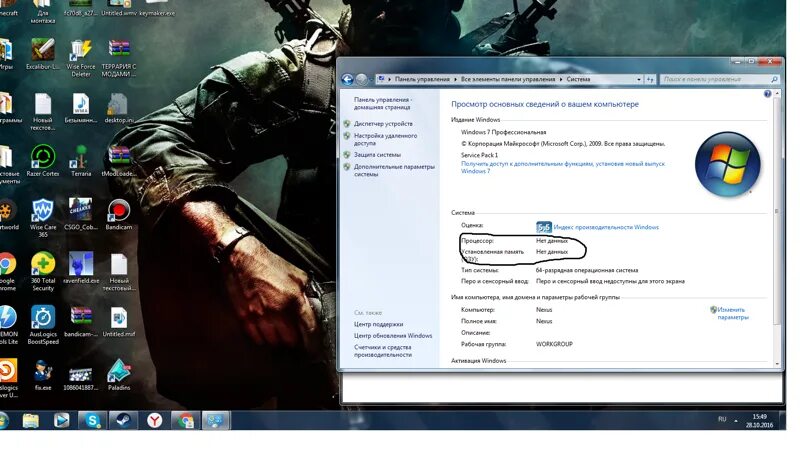Click the Control Panel search field

(719, 80)
